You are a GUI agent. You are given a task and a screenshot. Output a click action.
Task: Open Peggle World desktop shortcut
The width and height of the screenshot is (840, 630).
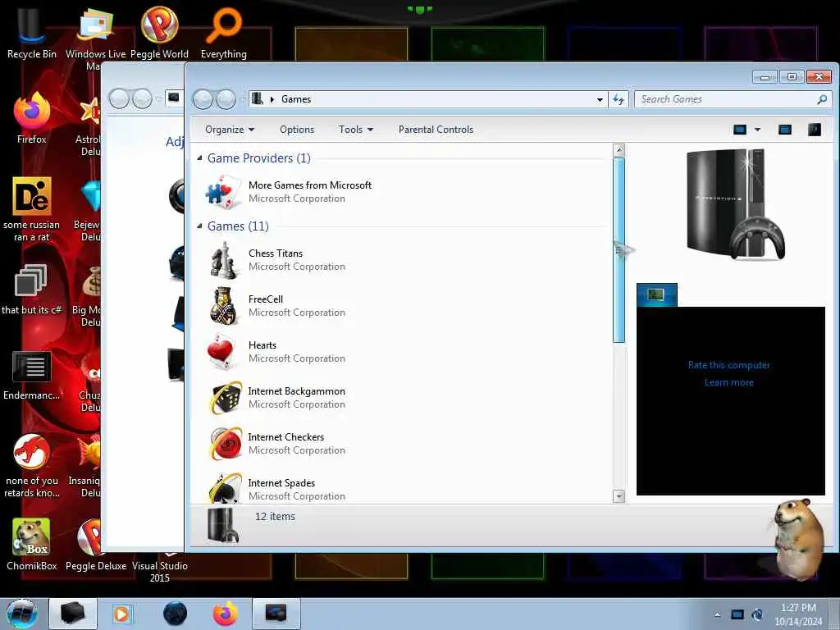159,33
